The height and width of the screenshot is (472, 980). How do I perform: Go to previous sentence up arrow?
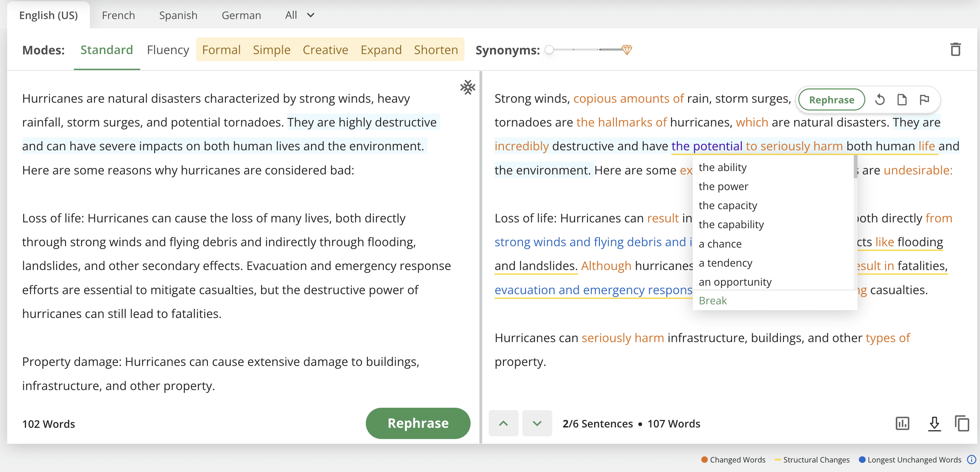(503, 423)
